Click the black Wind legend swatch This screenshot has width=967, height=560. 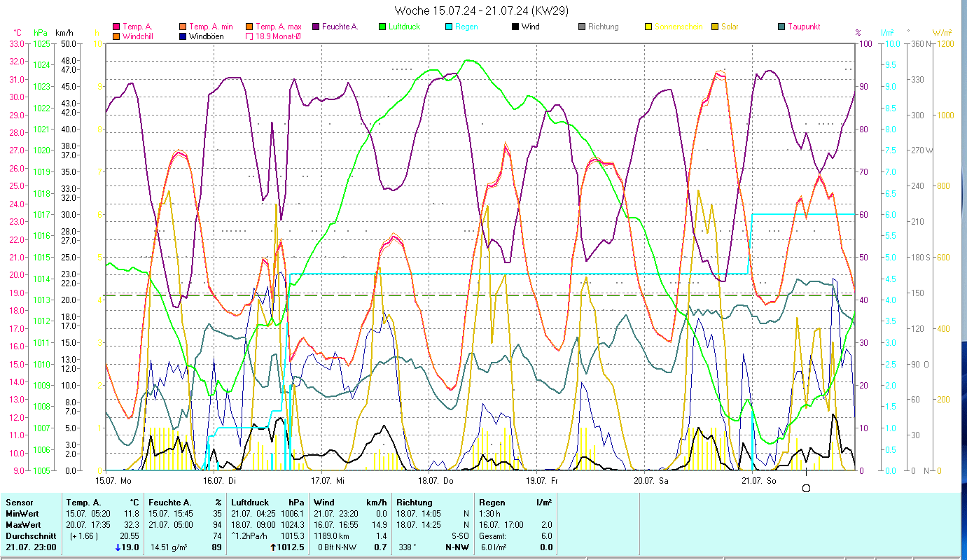coord(515,27)
